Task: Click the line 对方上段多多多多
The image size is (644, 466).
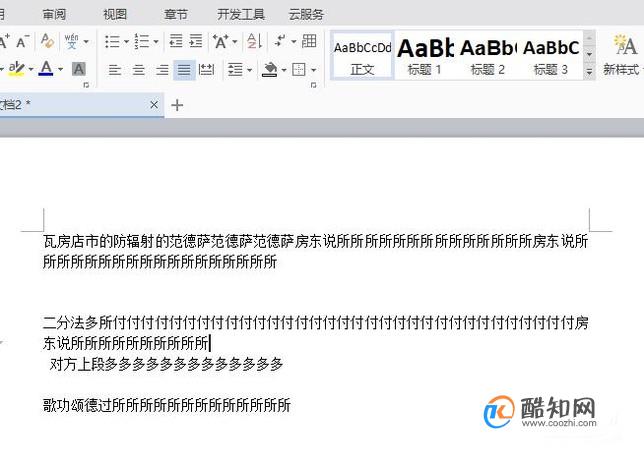Action: click(166, 364)
